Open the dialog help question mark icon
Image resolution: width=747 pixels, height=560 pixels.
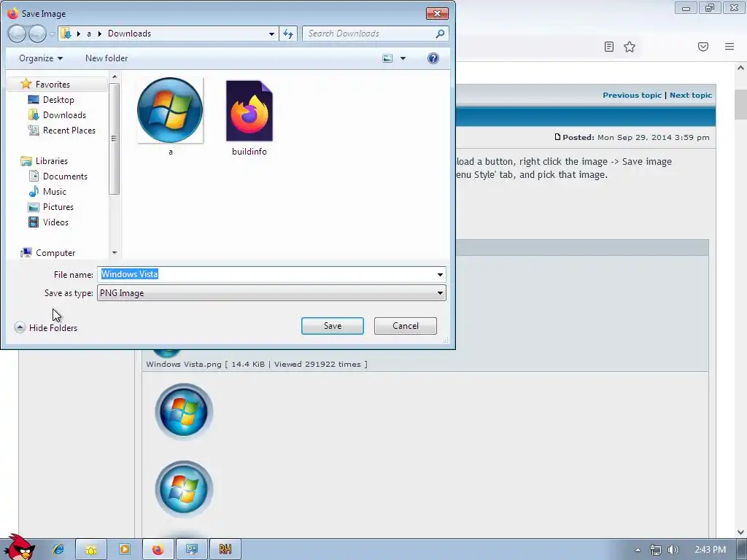[433, 58]
